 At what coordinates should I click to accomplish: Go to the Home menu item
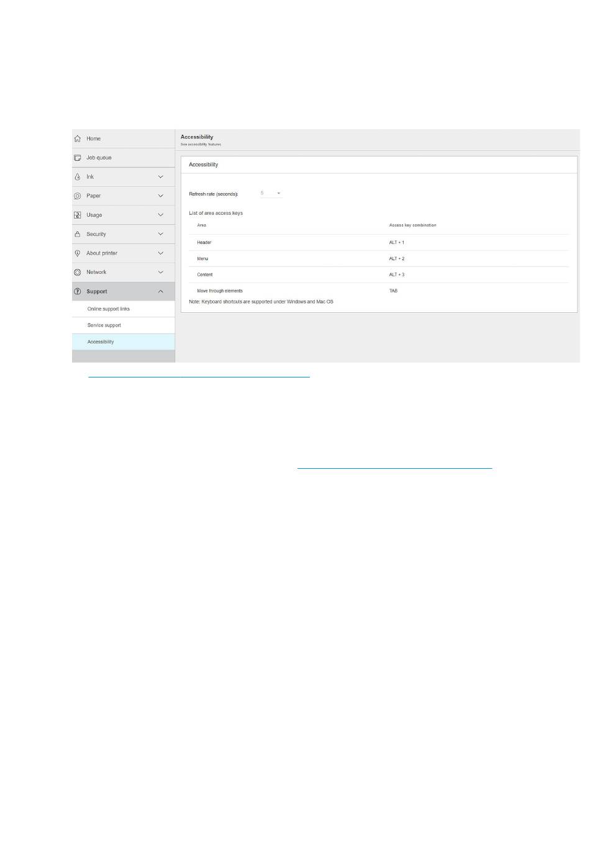click(123, 138)
